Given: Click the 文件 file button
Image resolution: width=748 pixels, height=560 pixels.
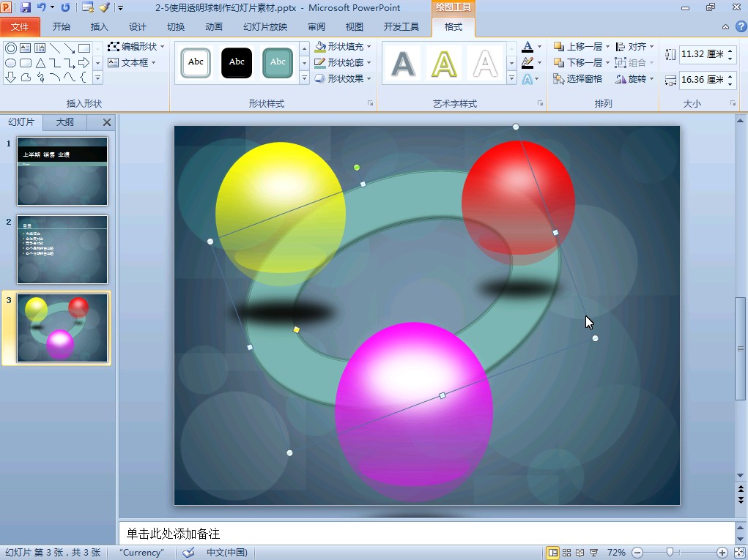Looking at the screenshot, I should pyautogui.click(x=21, y=27).
